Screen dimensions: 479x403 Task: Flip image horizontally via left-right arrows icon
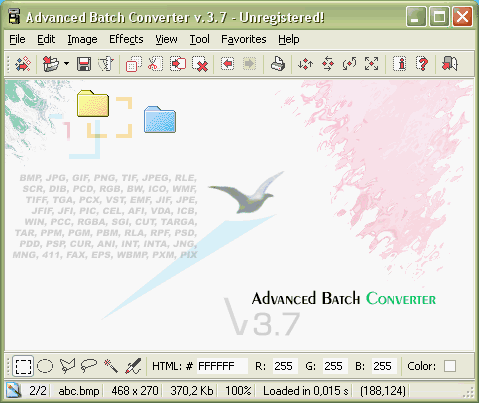[328, 64]
